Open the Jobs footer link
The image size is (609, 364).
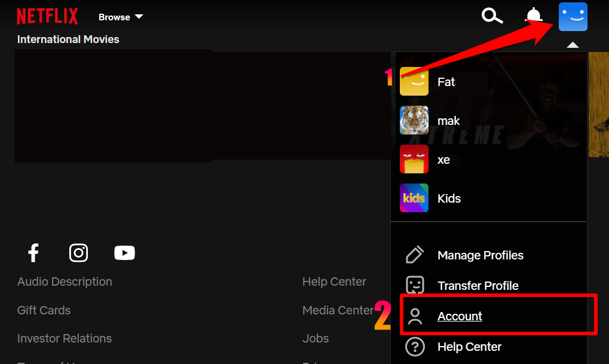(316, 338)
